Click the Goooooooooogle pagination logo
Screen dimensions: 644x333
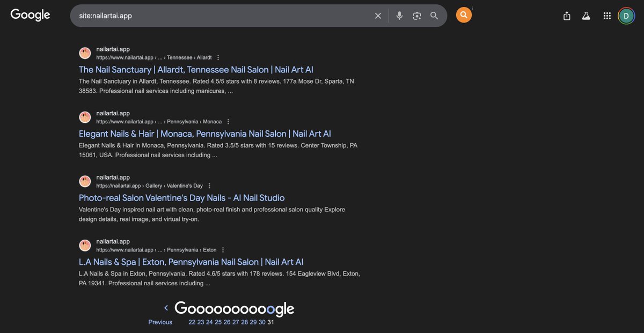point(235,308)
